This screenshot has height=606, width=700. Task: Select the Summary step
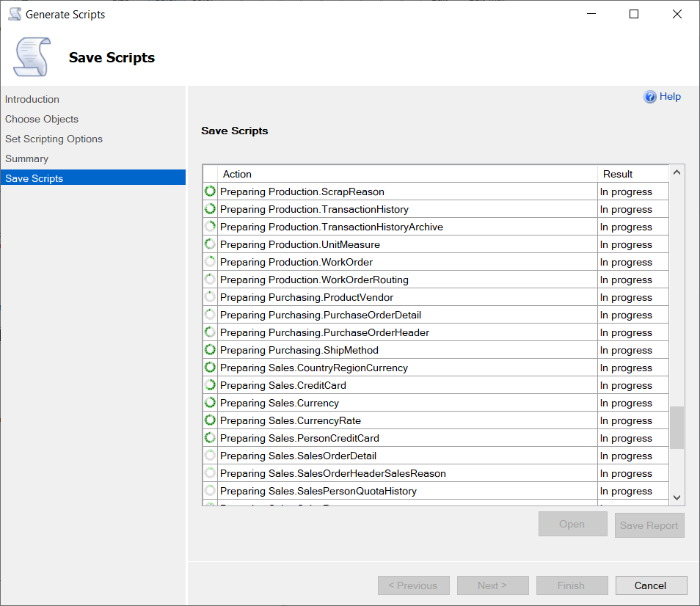[26, 158]
